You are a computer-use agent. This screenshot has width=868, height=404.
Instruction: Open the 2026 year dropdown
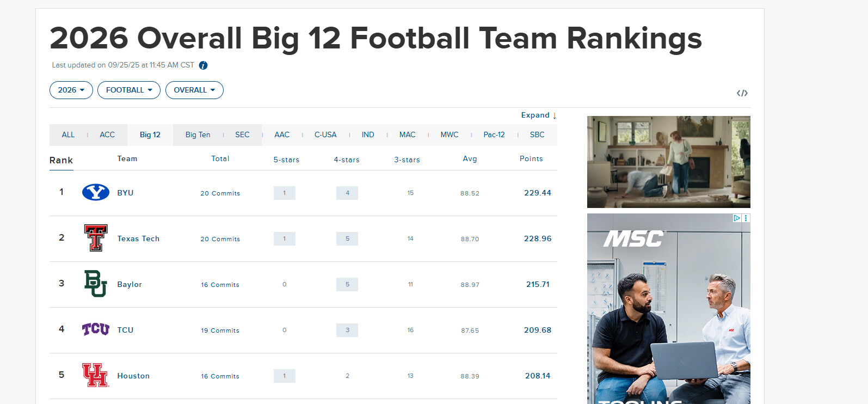71,90
